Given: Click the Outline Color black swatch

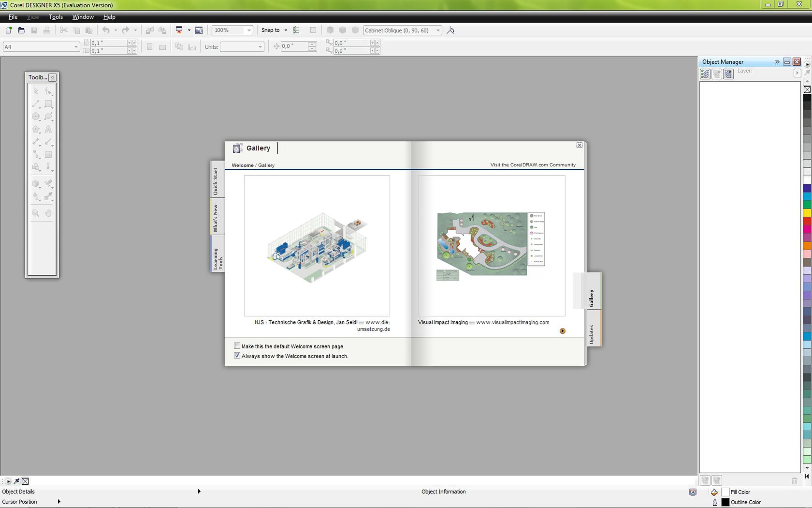Looking at the screenshot, I should tap(725, 502).
